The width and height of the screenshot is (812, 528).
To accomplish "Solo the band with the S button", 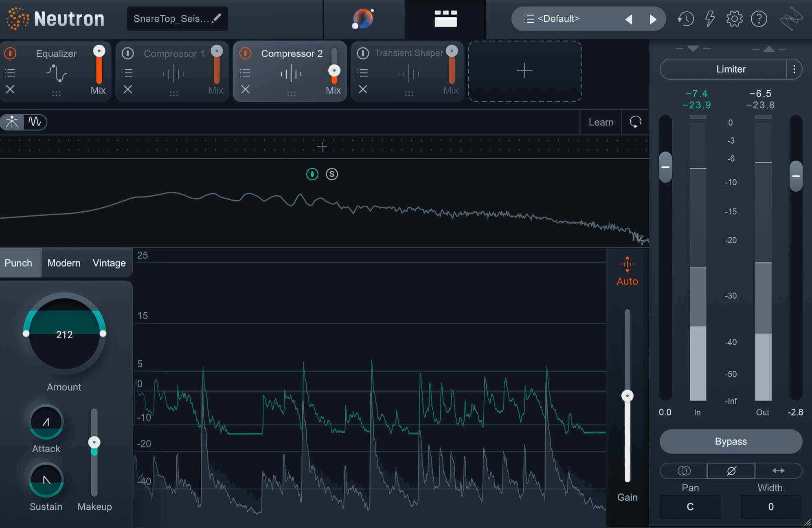I will pos(331,174).
